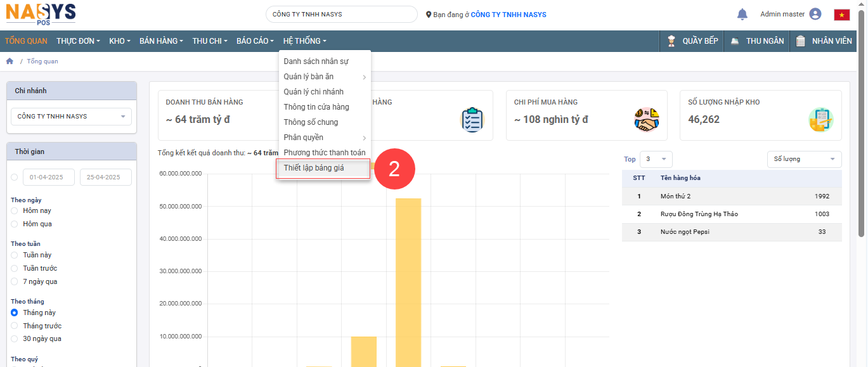
Task: Click the end date field 25-04-2025
Action: (x=106, y=177)
